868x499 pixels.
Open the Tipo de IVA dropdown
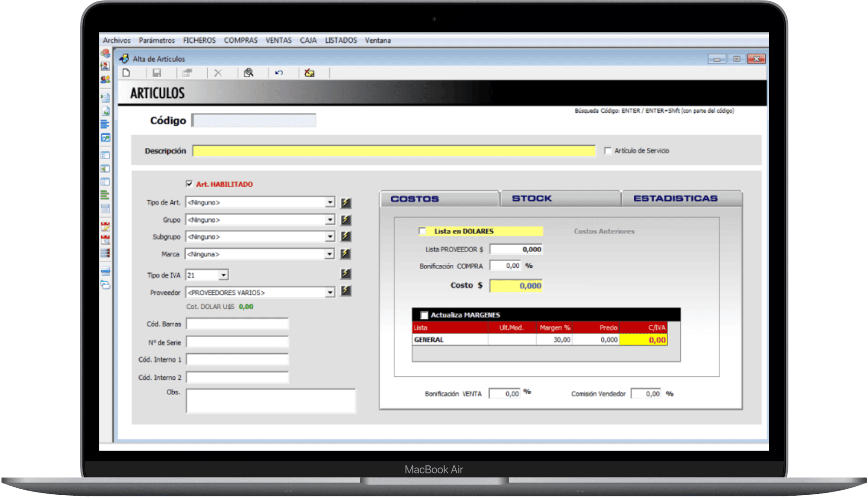coord(223,275)
